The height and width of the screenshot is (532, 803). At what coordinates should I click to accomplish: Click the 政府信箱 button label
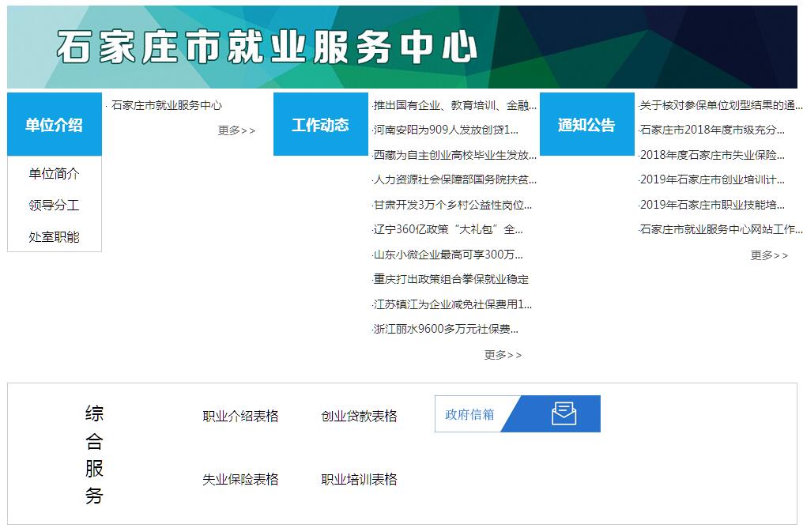click(x=469, y=414)
